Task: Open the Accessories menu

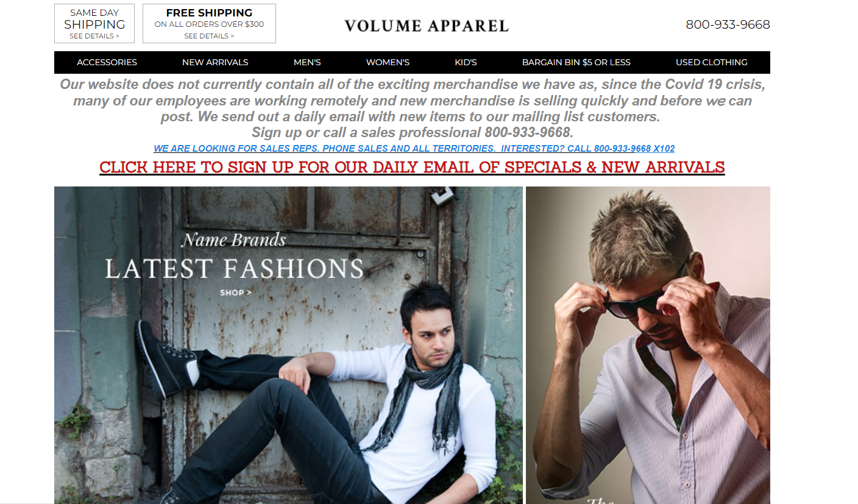Action: click(x=107, y=62)
